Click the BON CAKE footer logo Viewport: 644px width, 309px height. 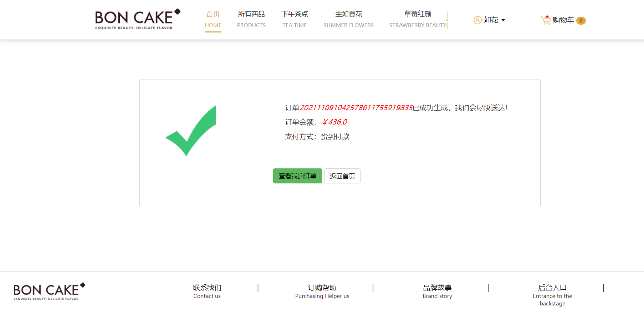pos(49,292)
